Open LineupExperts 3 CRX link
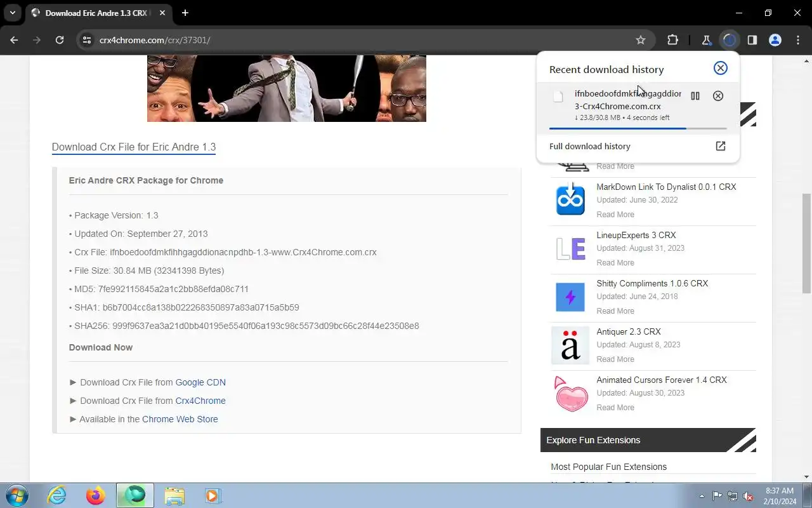 636,235
